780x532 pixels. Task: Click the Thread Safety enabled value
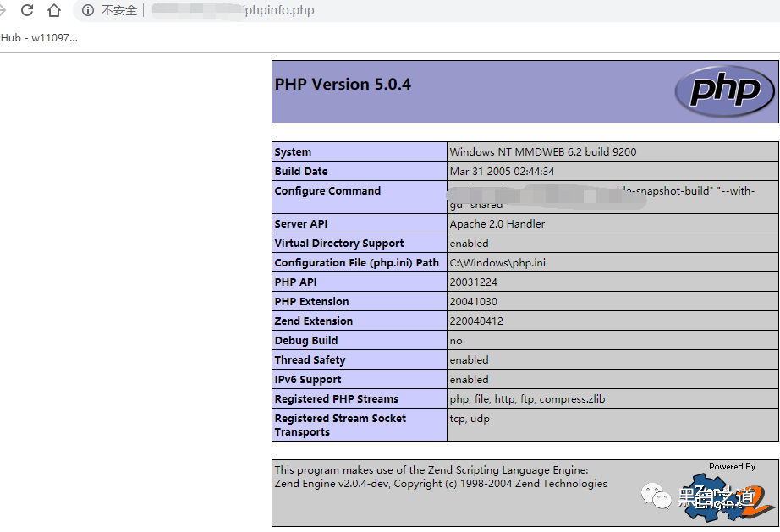469,360
